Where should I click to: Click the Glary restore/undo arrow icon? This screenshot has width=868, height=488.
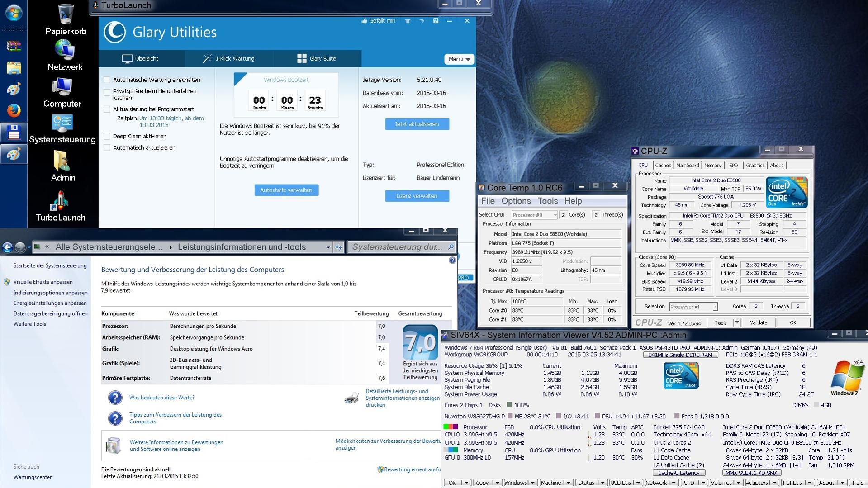pyautogui.click(x=422, y=21)
